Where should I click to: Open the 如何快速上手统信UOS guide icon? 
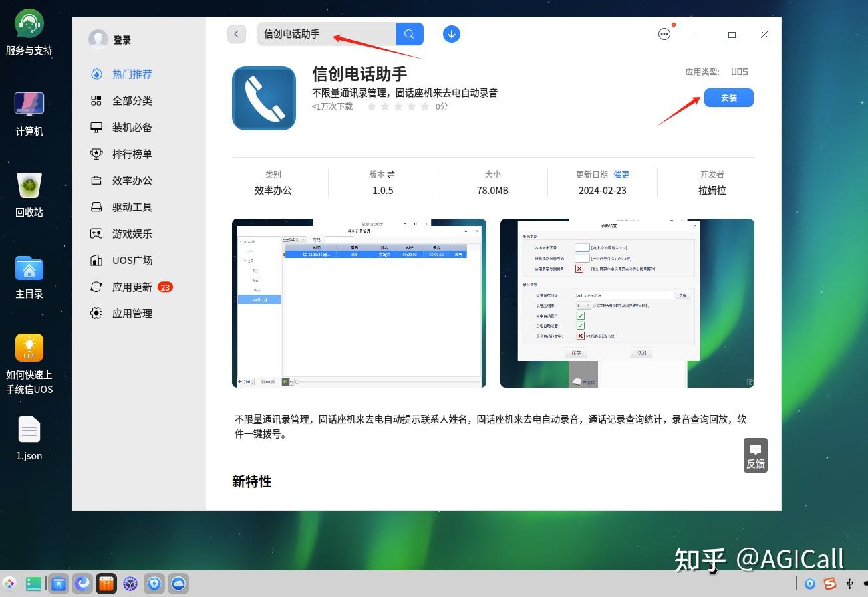(29, 364)
